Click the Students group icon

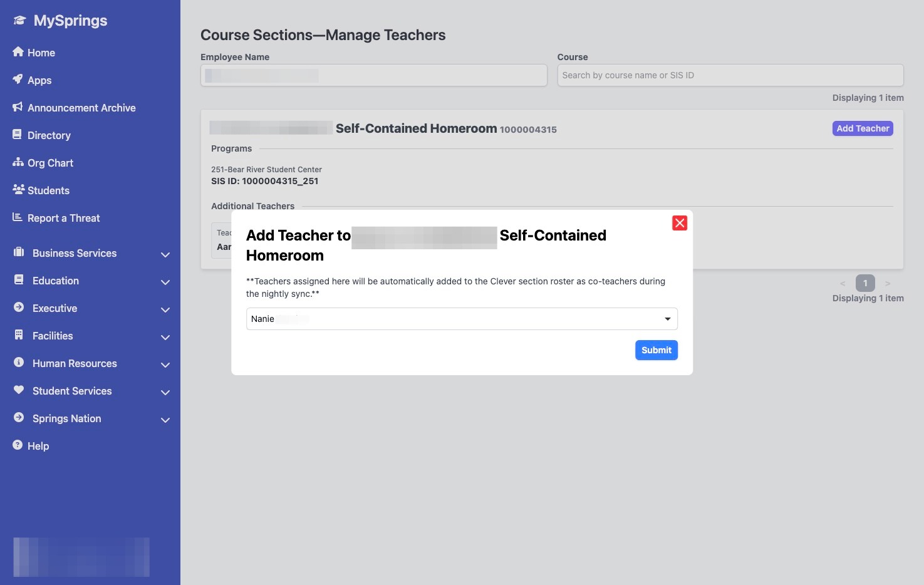point(18,190)
